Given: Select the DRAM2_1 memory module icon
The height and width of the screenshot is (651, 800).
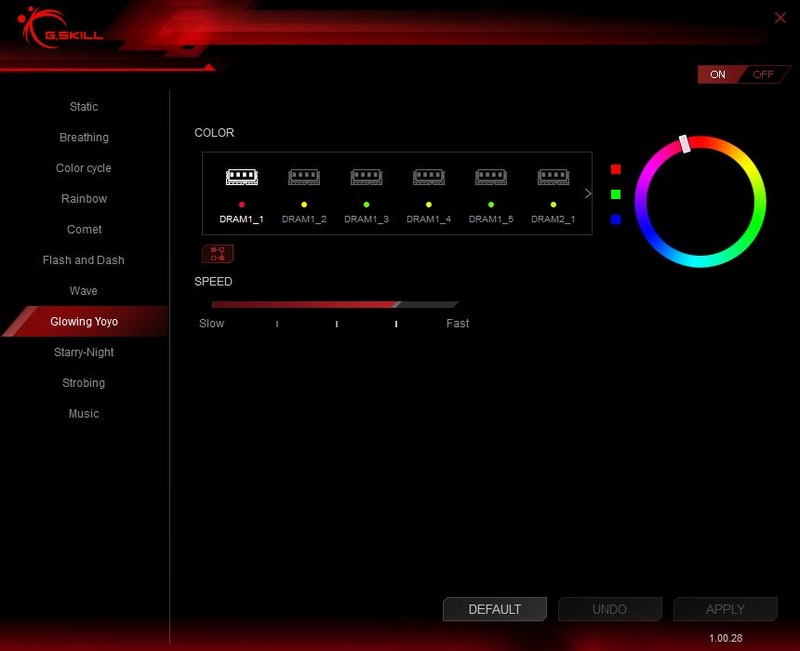Looking at the screenshot, I should (553, 177).
